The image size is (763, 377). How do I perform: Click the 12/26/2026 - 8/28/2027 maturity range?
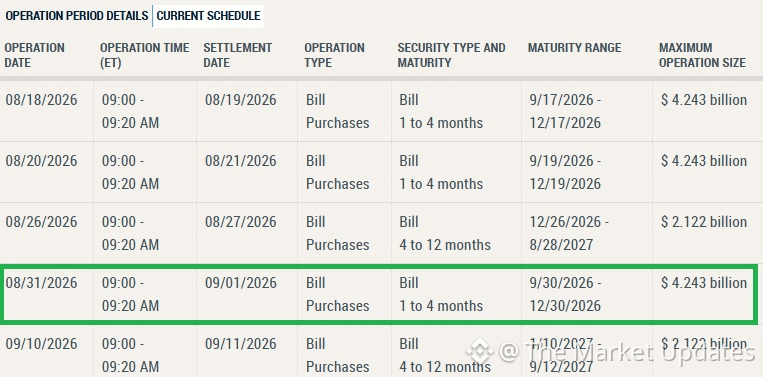[569, 233]
